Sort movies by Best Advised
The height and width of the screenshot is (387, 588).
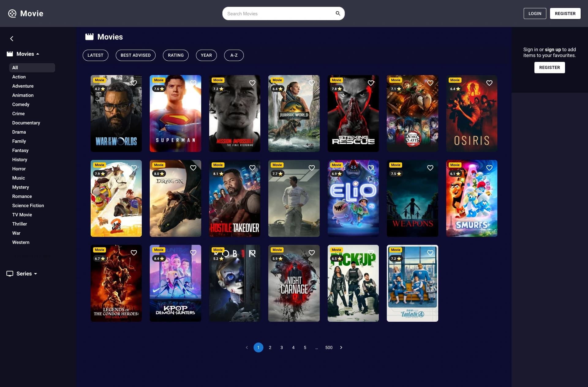(x=136, y=55)
